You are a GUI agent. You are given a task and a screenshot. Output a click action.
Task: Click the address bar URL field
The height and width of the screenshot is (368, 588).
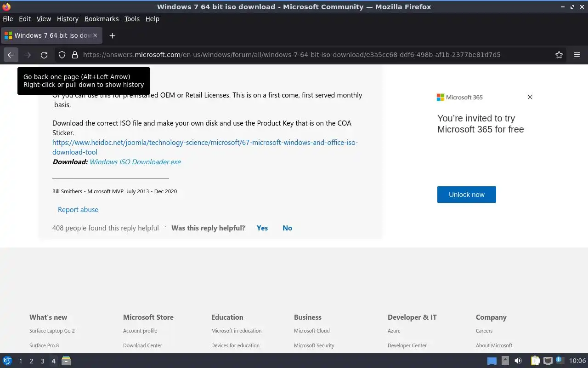click(292, 55)
